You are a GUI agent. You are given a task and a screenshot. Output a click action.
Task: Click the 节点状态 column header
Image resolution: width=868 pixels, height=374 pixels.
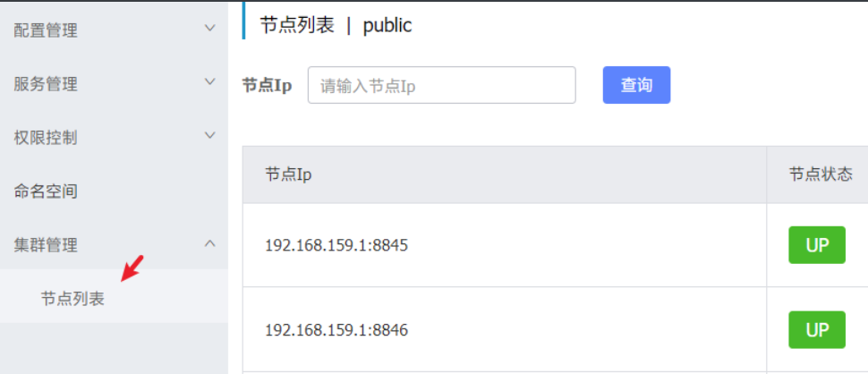click(x=821, y=174)
